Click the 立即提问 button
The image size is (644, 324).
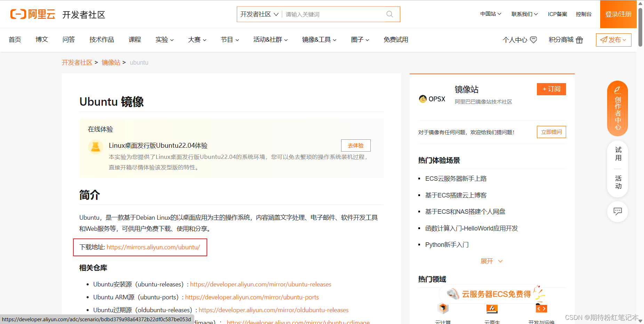[x=552, y=132]
